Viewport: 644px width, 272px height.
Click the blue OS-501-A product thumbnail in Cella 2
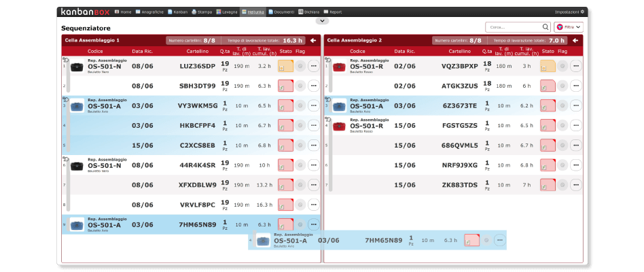[340, 106]
